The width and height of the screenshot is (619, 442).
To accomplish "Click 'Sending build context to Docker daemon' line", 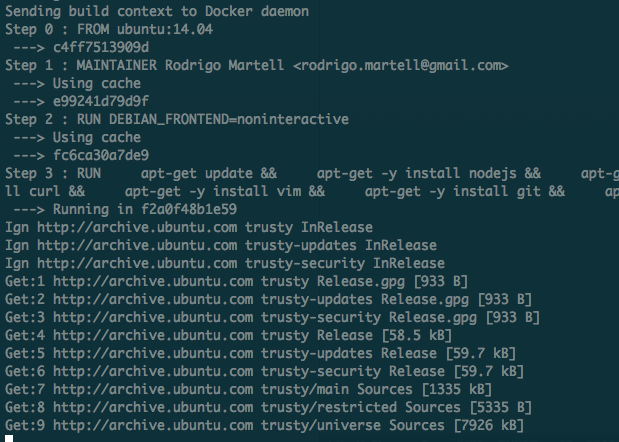I will 157,11.
